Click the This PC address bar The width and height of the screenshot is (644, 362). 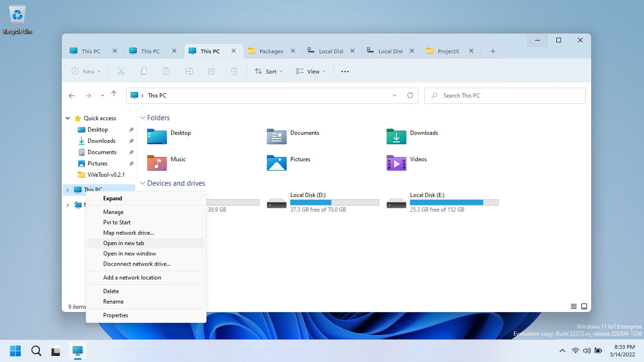[272, 95]
